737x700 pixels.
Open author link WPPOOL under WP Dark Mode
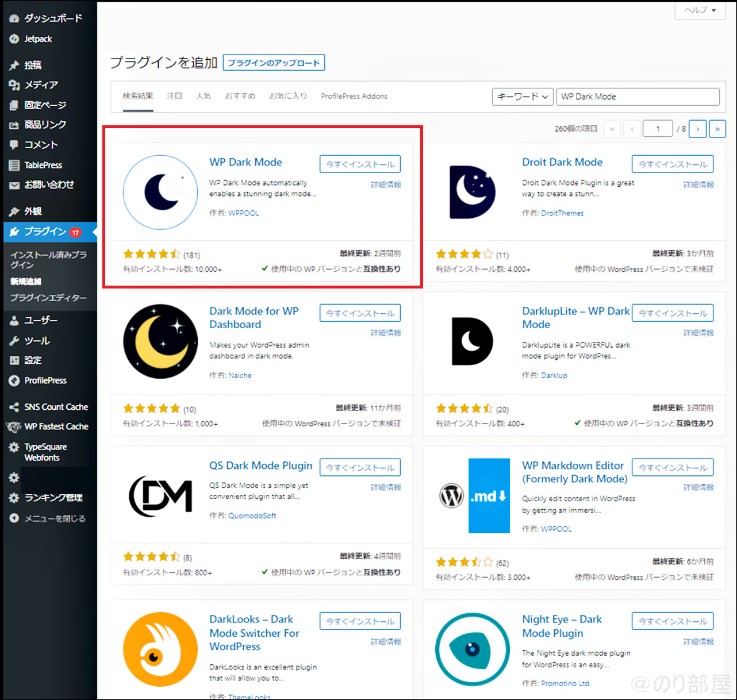[244, 213]
